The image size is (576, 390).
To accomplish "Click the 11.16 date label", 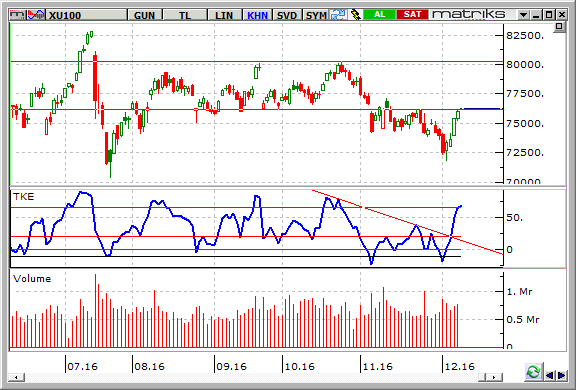I will 378,366.
